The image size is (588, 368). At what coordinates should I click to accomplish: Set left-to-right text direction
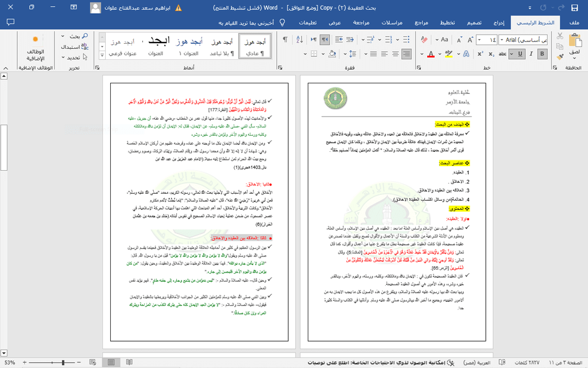pyautogui.click(x=314, y=40)
